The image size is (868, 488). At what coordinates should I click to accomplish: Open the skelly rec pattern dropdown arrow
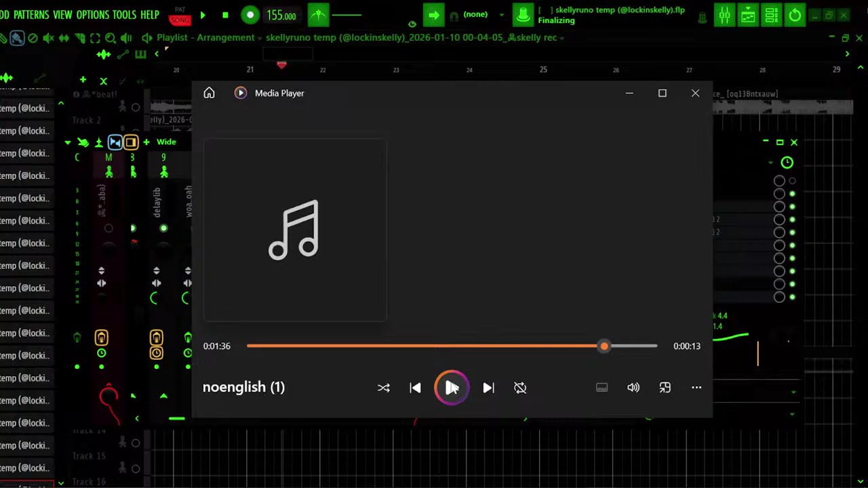563,37
